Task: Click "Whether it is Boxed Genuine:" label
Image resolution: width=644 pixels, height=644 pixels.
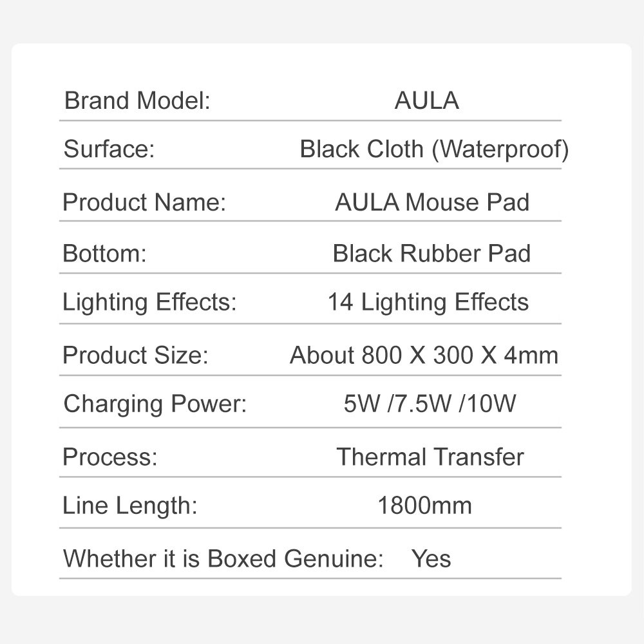Action: (223, 558)
